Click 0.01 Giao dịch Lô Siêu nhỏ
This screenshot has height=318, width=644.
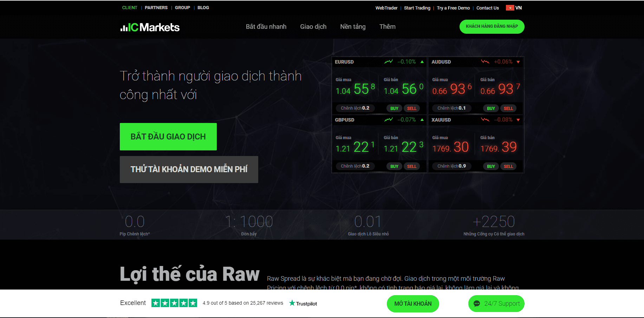pos(368,225)
